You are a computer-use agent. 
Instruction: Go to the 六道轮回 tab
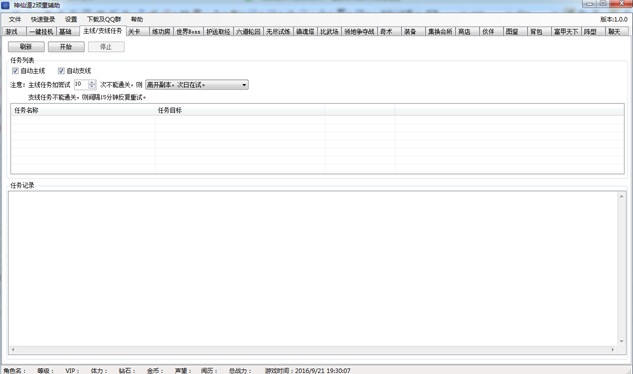point(248,32)
